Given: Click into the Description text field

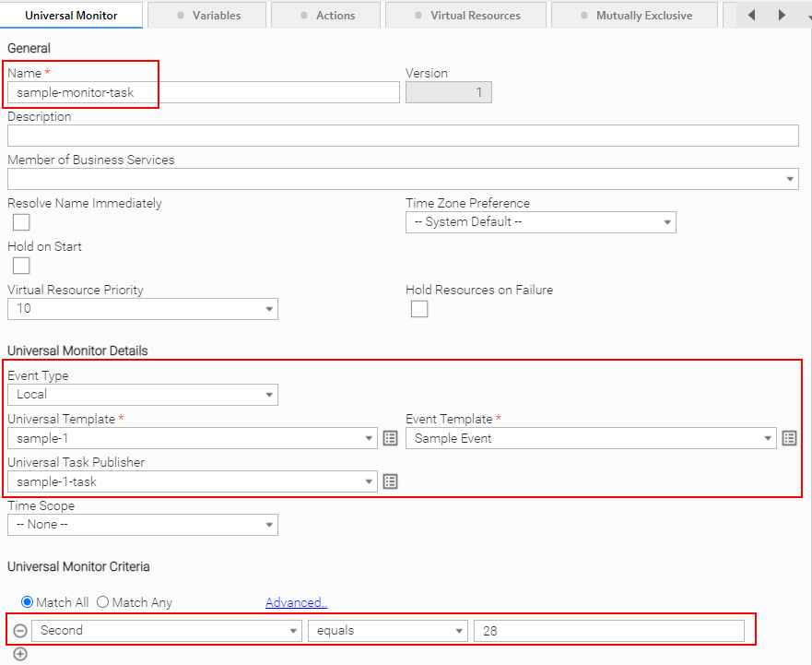Looking at the screenshot, I should [x=403, y=136].
